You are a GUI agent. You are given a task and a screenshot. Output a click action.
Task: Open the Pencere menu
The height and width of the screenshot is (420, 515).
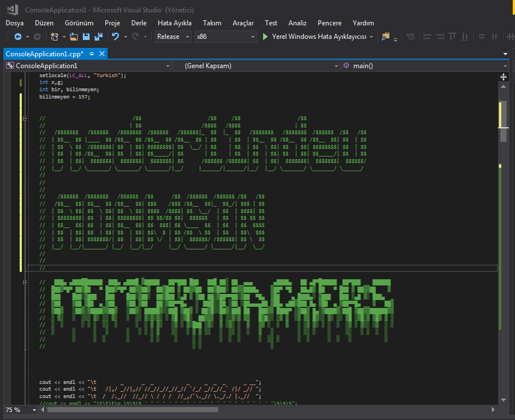pyautogui.click(x=330, y=23)
